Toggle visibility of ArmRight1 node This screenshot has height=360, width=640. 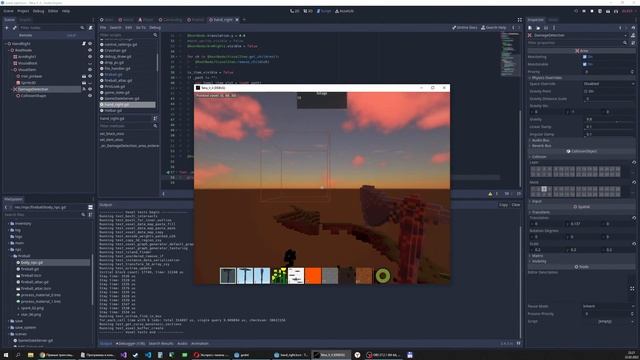coord(90,57)
